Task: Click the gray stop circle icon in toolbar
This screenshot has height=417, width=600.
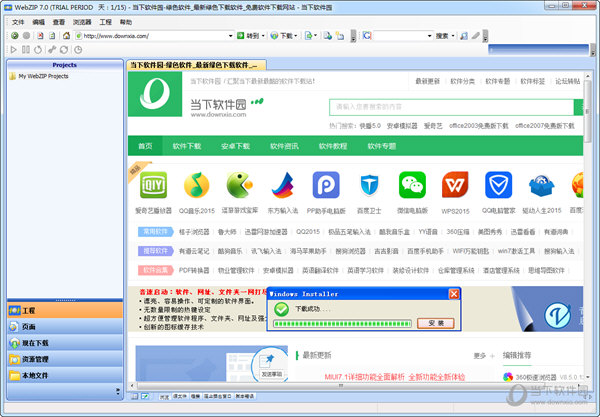Action: pyautogui.click(x=26, y=36)
